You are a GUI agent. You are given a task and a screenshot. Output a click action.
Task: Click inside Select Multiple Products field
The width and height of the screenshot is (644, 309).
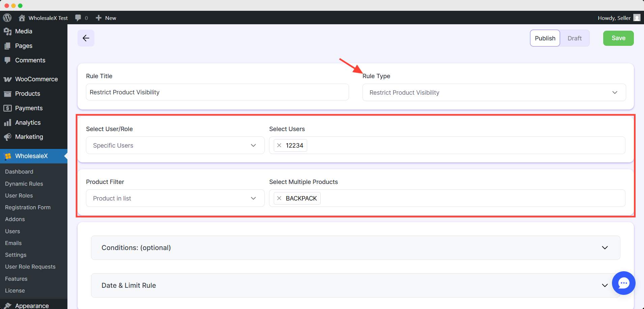coord(447,198)
